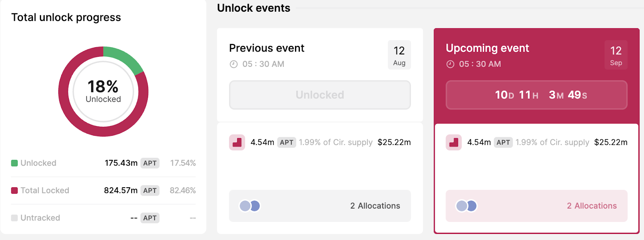Click the clock icon in Upcoming event header
644x240 pixels.
[450, 64]
